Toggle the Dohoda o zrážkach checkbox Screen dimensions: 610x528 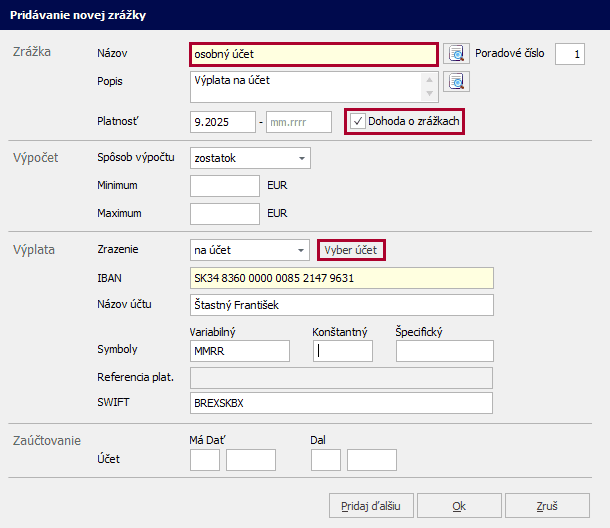point(358,122)
